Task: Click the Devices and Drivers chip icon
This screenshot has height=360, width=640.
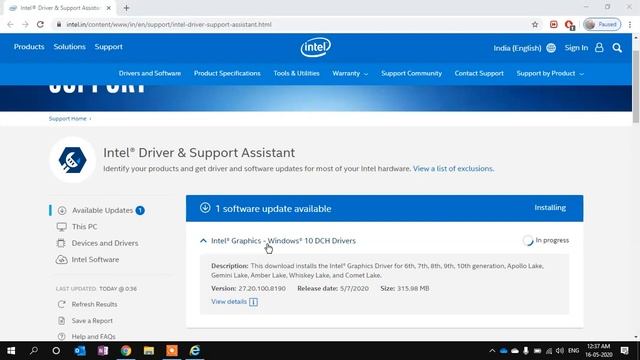Action: click(61, 243)
